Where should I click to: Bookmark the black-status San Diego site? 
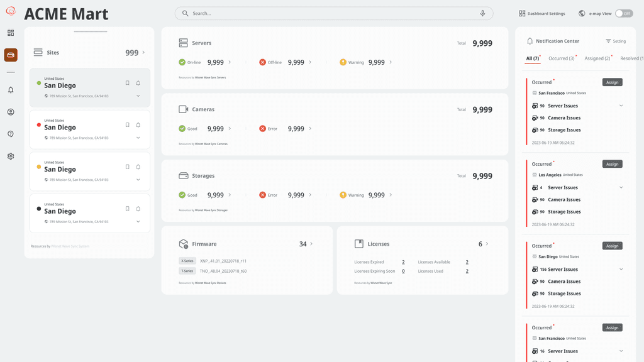coord(127,209)
